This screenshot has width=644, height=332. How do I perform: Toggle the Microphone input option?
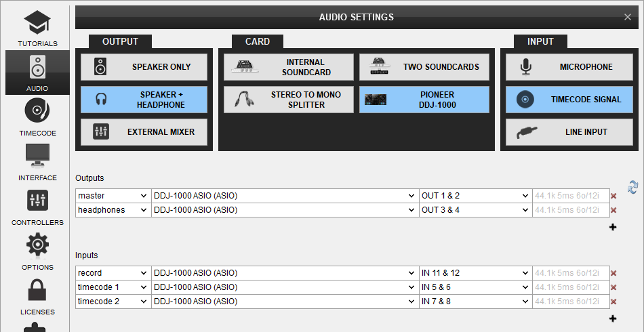point(569,67)
